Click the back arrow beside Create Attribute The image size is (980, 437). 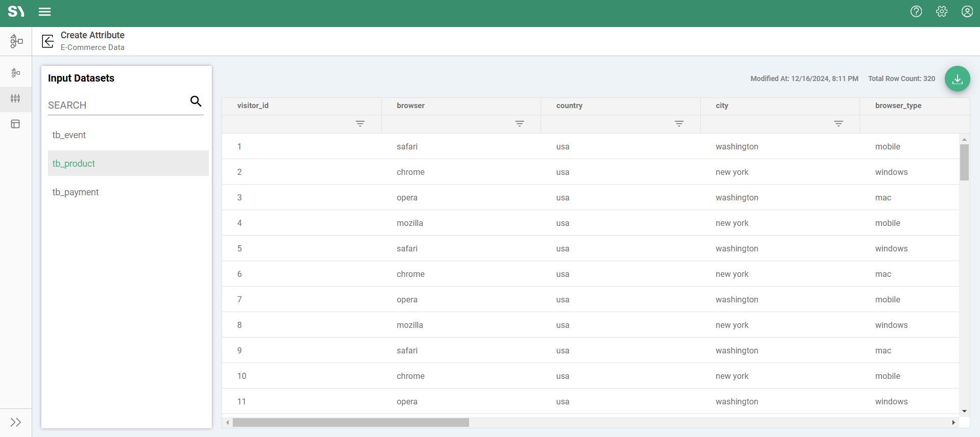click(48, 41)
